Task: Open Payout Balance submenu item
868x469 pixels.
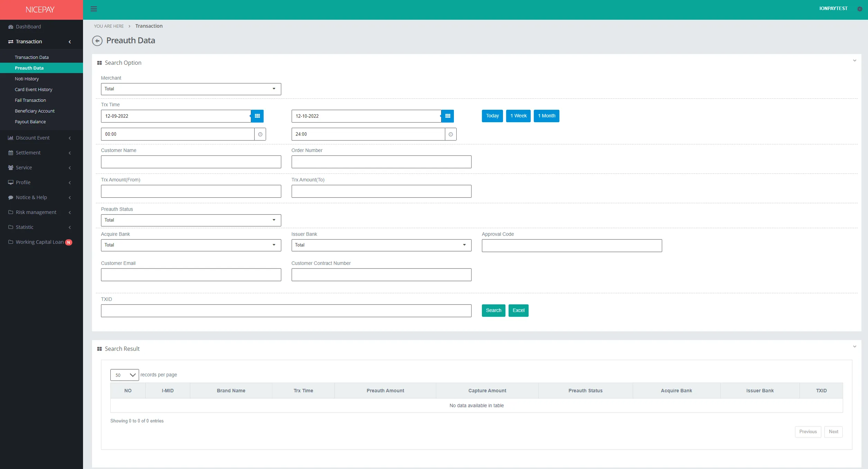Action: point(30,122)
